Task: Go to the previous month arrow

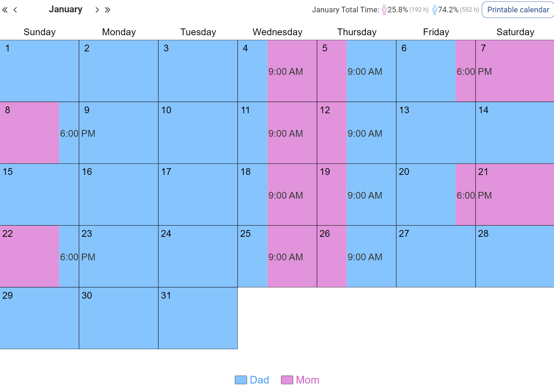Action: pyautogui.click(x=15, y=10)
